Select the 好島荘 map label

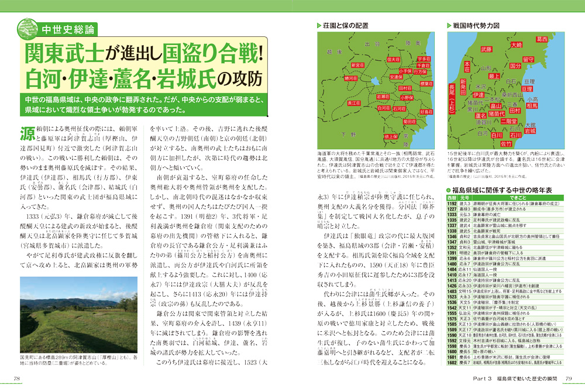[426, 112]
